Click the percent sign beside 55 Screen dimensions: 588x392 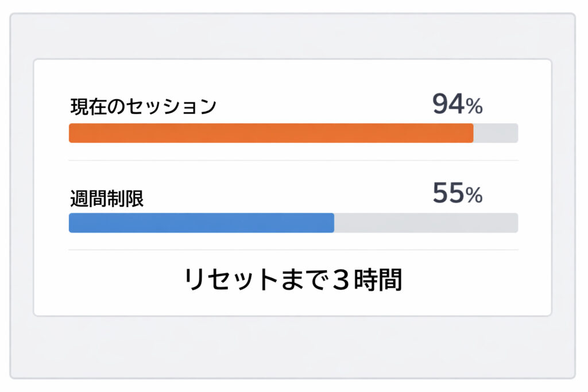474,196
